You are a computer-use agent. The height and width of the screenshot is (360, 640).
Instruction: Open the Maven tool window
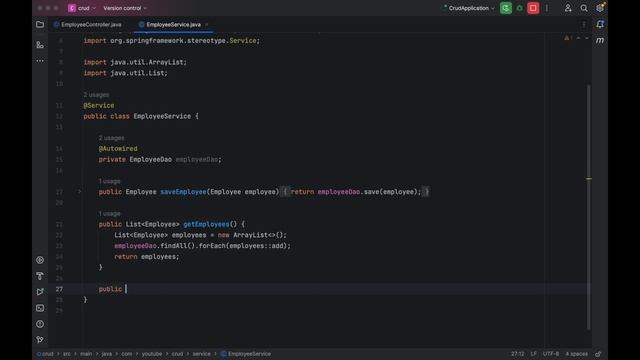(600, 40)
